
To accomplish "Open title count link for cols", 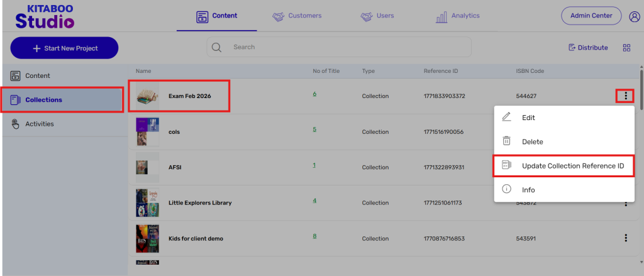I will click(x=314, y=130).
